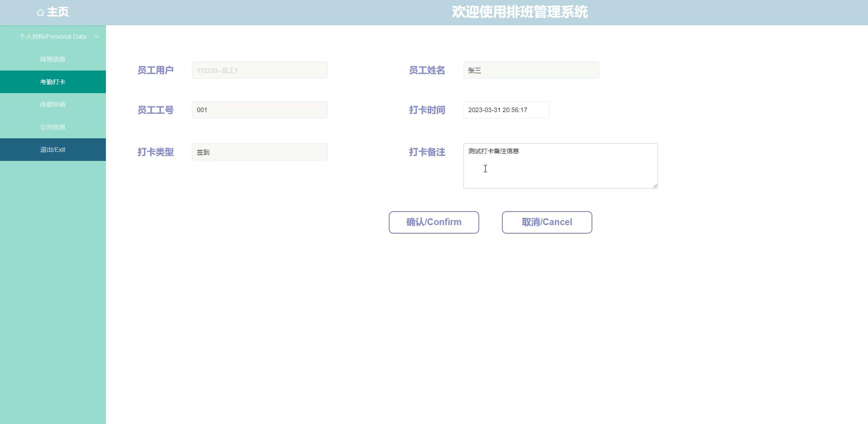The image size is (868, 424).
Task: Open 个人资料/Personal Data menu
Action: tap(53, 37)
